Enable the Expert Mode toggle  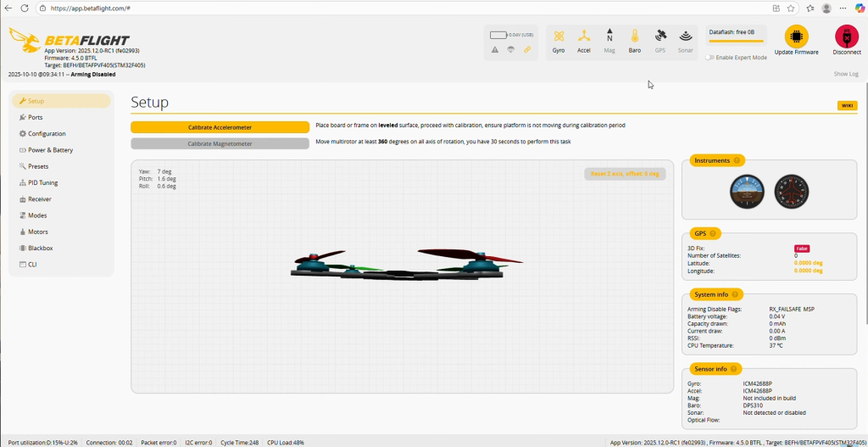click(x=709, y=58)
